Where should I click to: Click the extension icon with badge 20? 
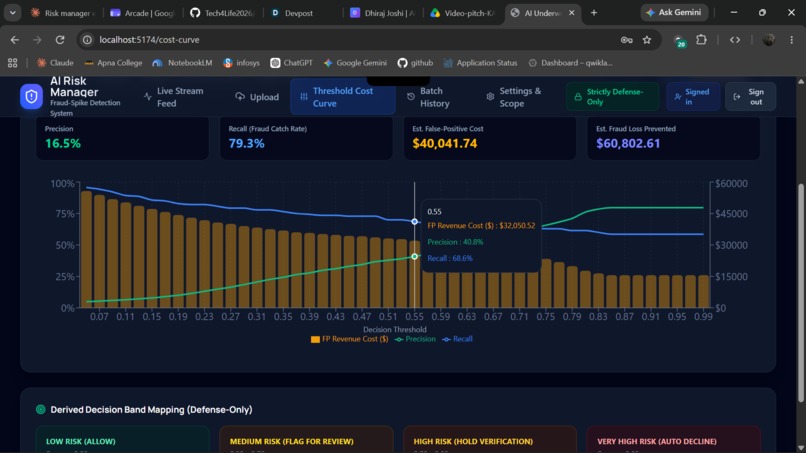coord(680,41)
